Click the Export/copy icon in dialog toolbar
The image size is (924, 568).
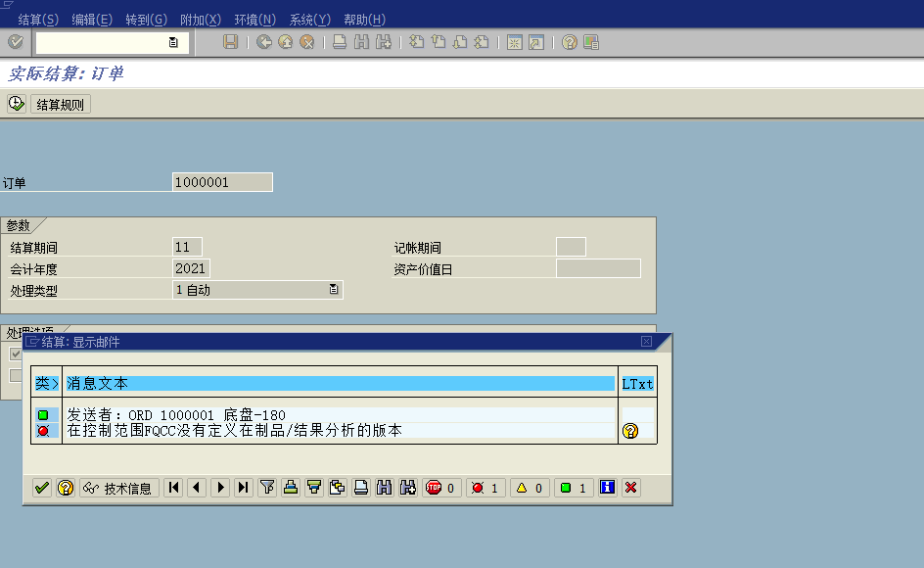tap(337, 487)
